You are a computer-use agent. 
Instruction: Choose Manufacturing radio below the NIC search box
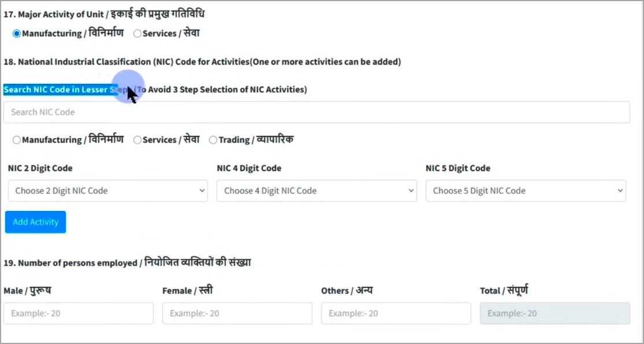[17, 140]
